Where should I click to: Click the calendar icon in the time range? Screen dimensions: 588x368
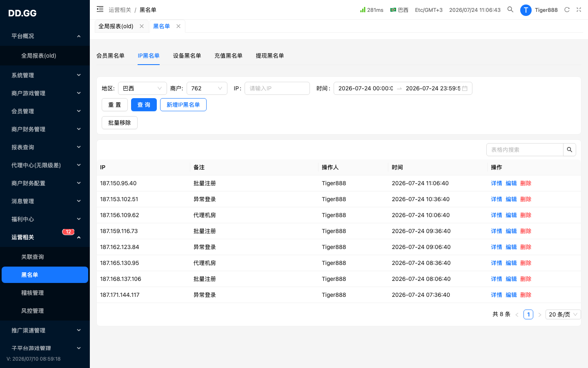coord(465,88)
